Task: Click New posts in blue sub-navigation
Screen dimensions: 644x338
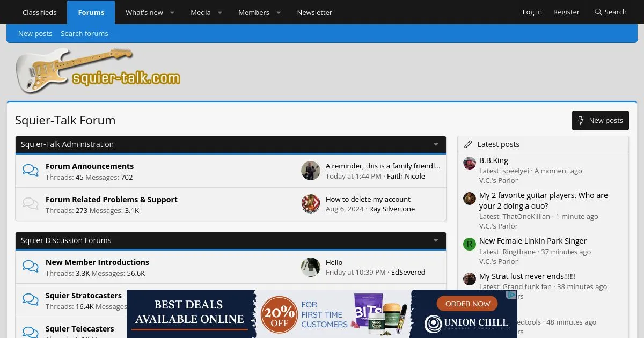Action: (x=35, y=33)
